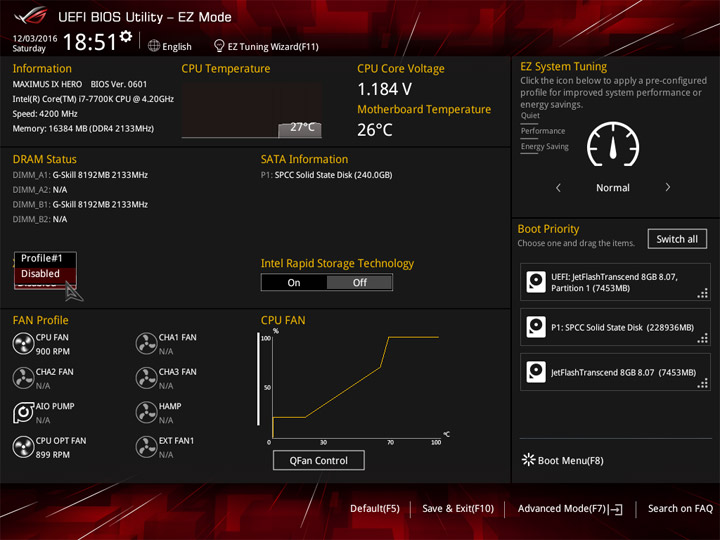720x540 pixels.
Task: Click Memory: 16384 MB (DDR4 2133MHz) line
Action: (x=83, y=129)
